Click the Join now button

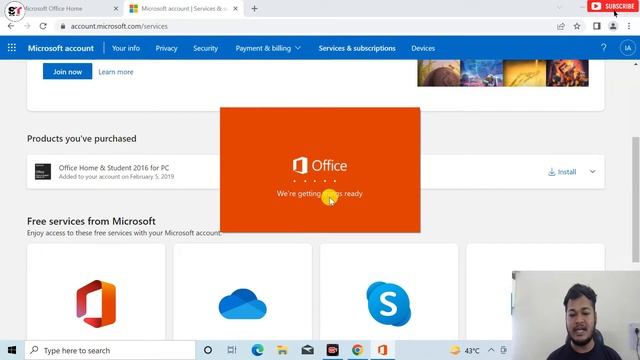click(67, 72)
